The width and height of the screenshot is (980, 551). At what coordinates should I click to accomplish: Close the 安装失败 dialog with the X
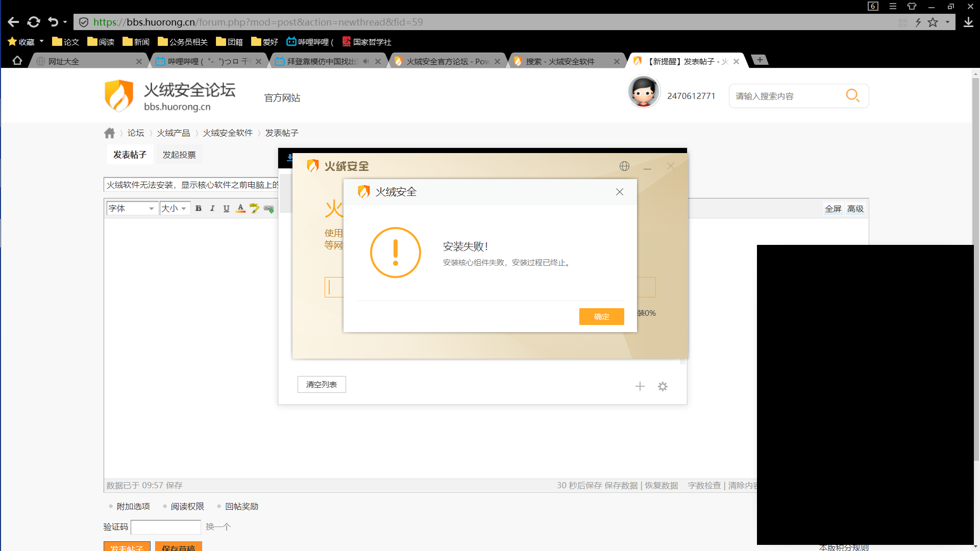point(620,192)
